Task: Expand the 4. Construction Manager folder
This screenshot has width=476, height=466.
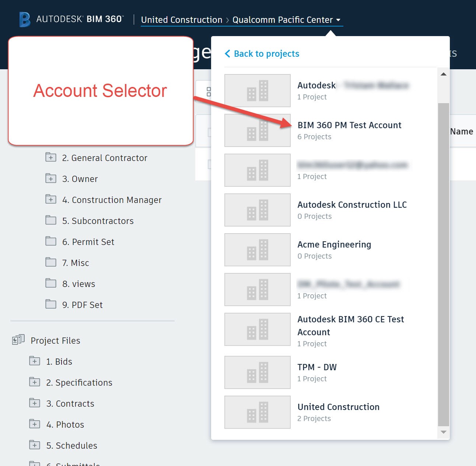Action: [x=51, y=199]
